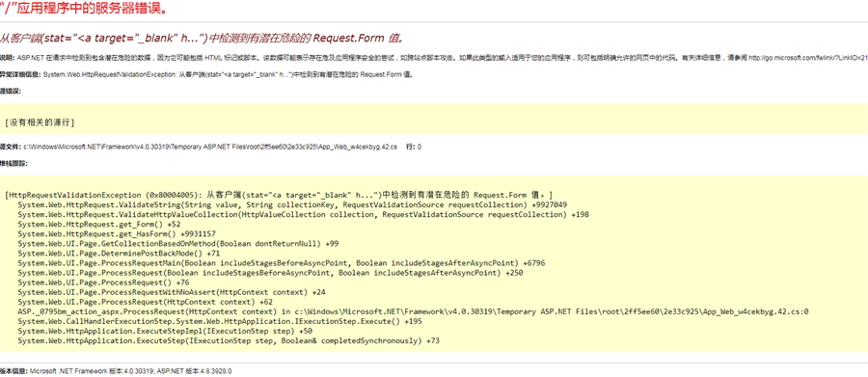This screenshot has width=868, height=377.
Task: Click the microsoft.com fwlink URL in the description
Action: point(808,57)
